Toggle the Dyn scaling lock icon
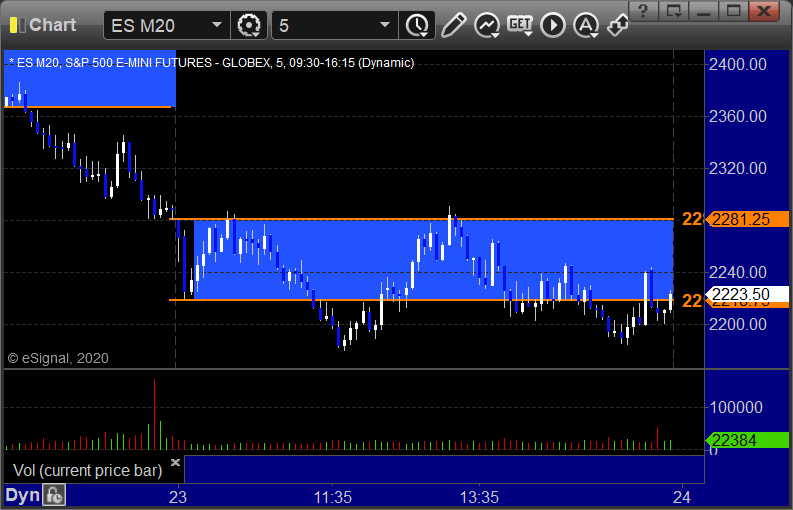This screenshot has width=793, height=510. (54, 495)
